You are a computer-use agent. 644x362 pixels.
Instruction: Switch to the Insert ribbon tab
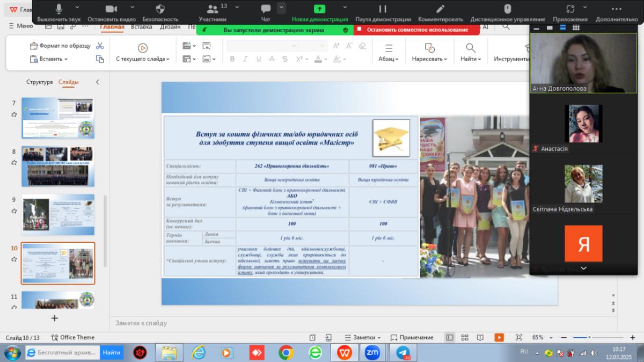point(142,26)
